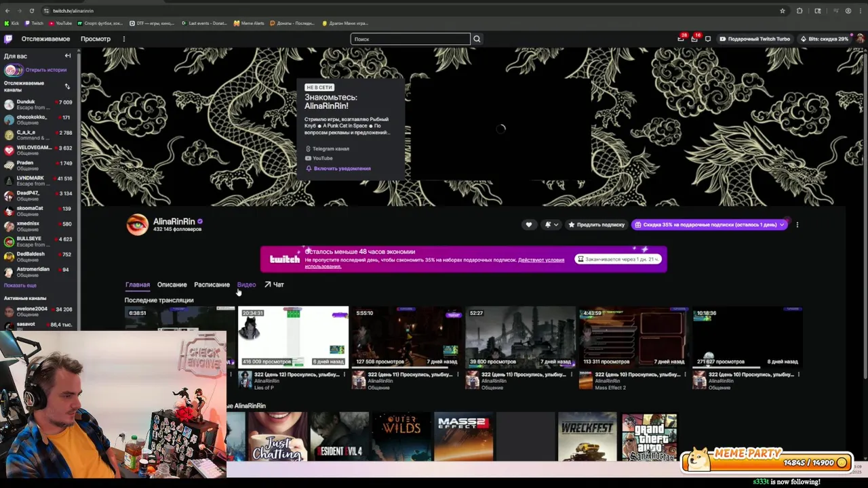Open the whispers chat bubble icon
Screen dimensions: 868x488
708,39
